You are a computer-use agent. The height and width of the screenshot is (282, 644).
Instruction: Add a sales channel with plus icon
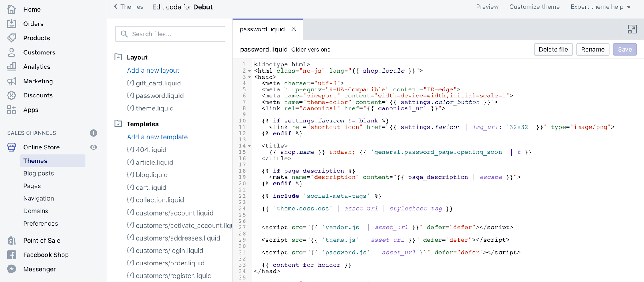click(x=93, y=133)
